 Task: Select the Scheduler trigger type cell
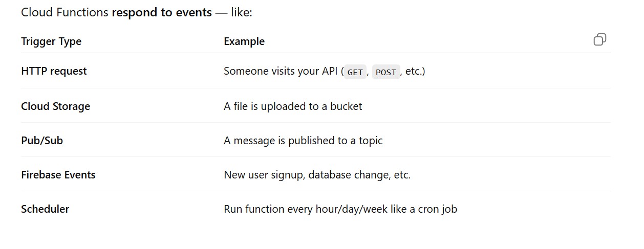pyautogui.click(x=45, y=209)
